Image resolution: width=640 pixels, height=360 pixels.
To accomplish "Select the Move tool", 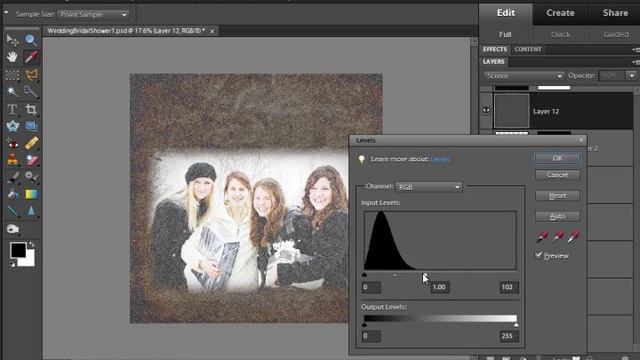I will point(12,40).
